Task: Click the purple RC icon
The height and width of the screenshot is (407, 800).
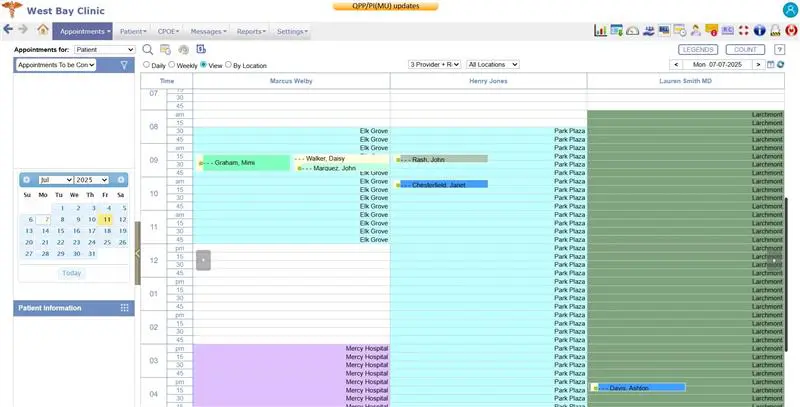Action: 728,31
